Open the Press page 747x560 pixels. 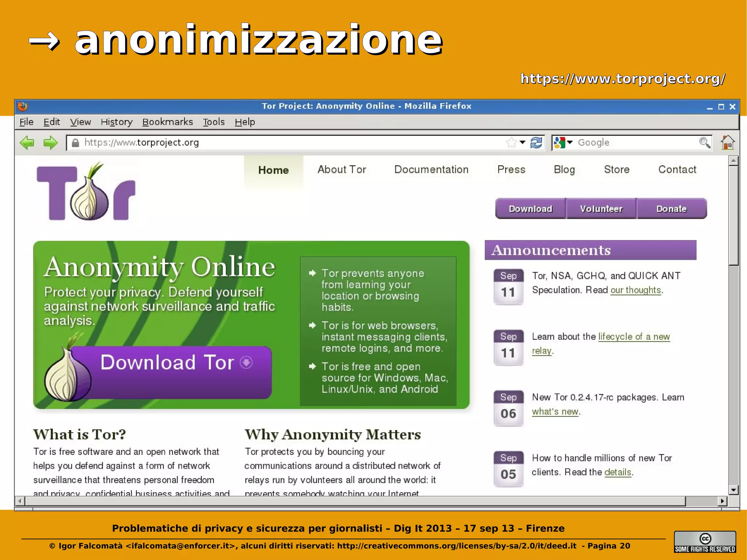(511, 170)
